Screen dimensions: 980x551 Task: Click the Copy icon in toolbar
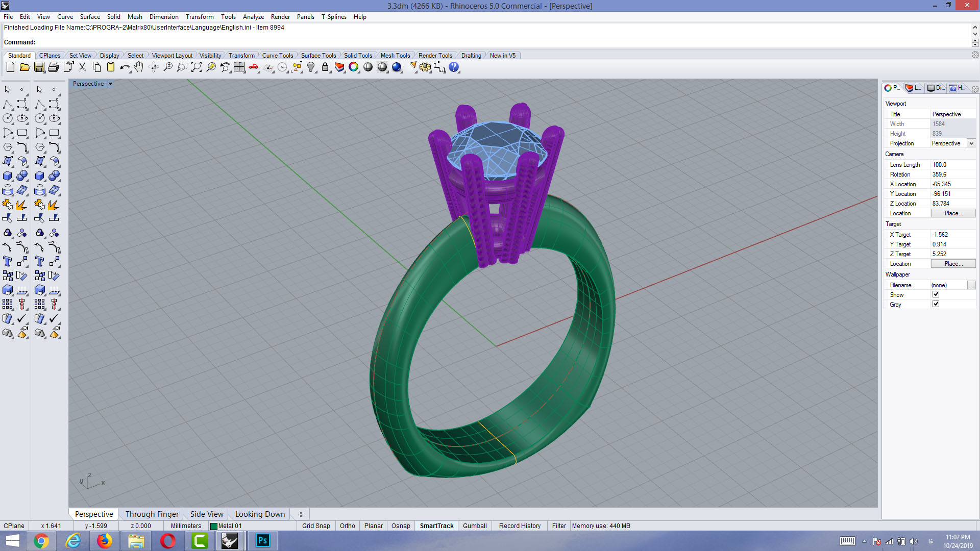point(96,67)
